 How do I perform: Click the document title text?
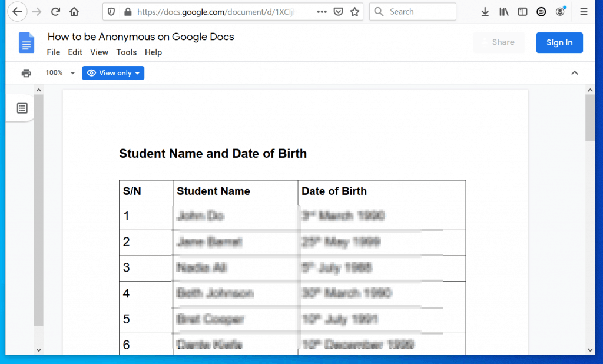pyautogui.click(x=141, y=37)
